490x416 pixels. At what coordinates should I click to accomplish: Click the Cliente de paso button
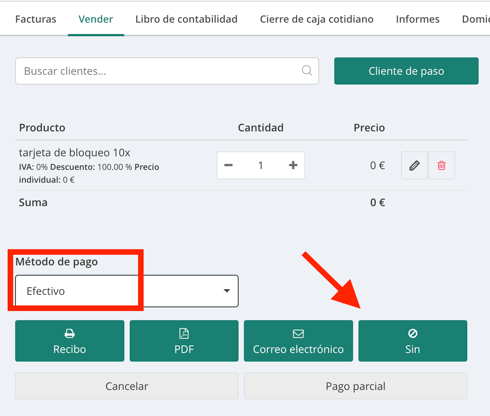[406, 71]
